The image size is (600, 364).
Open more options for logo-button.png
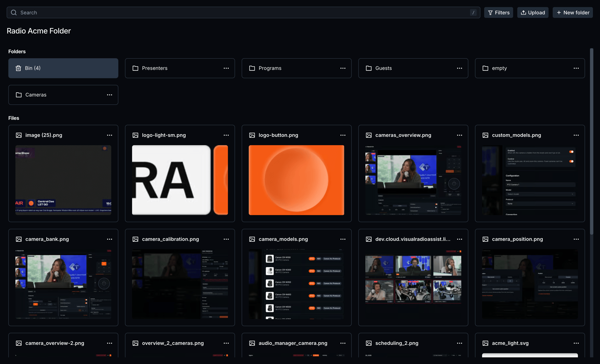[x=343, y=135]
